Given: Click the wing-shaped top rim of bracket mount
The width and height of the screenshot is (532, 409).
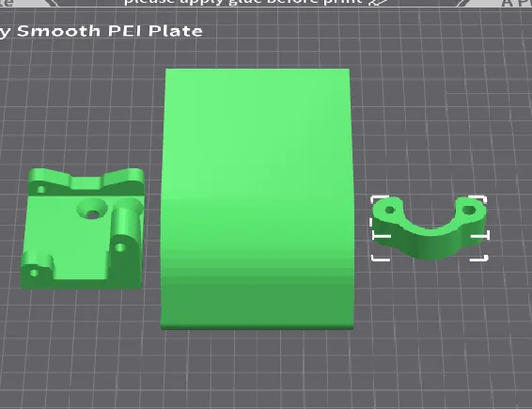Looking at the screenshot, I should (x=86, y=179).
